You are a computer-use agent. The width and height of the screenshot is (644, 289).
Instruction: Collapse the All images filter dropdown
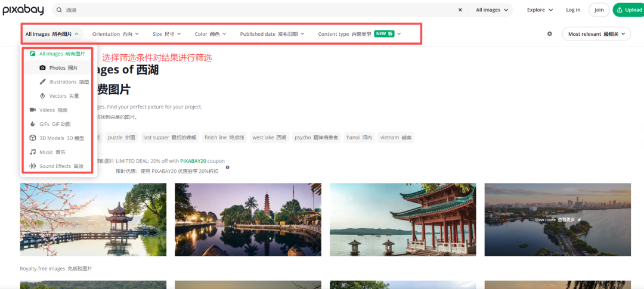(x=52, y=34)
